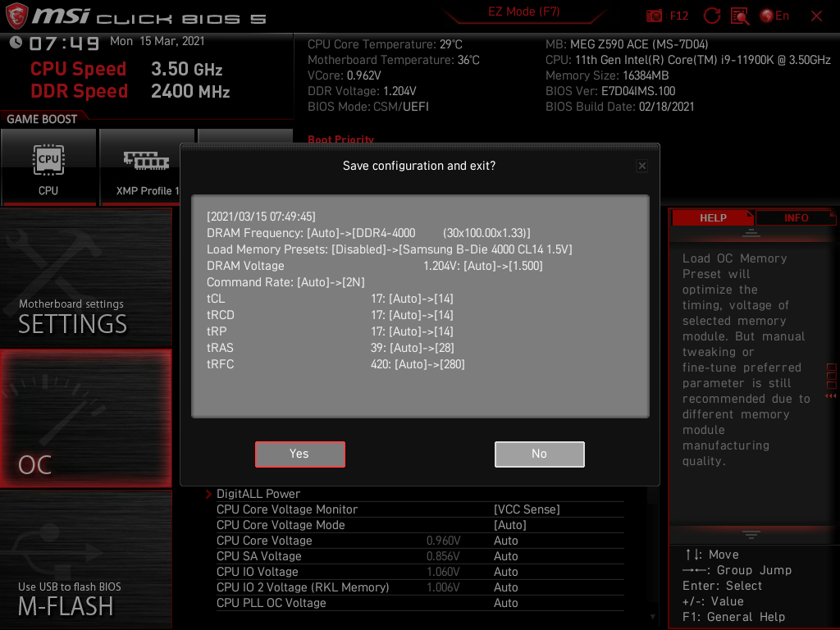
Task: Click the CPU Core Temperature reading
Action: pyautogui.click(x=385, y=44)
